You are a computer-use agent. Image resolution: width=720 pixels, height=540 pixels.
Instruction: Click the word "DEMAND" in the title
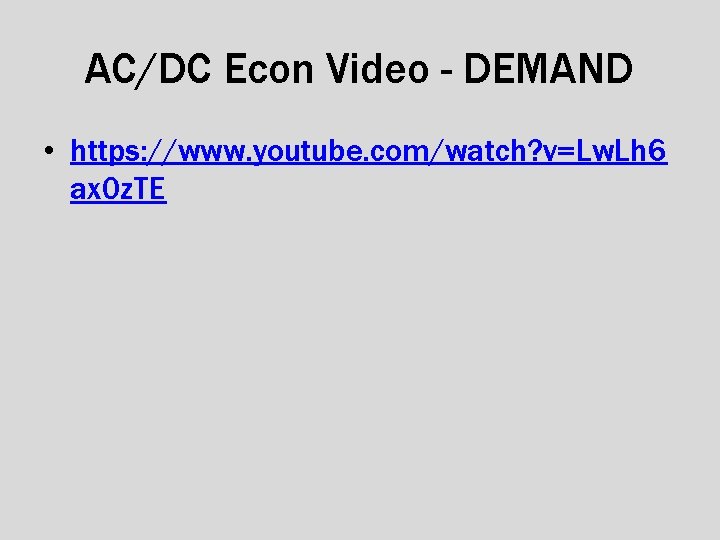[x=548, y=68]
